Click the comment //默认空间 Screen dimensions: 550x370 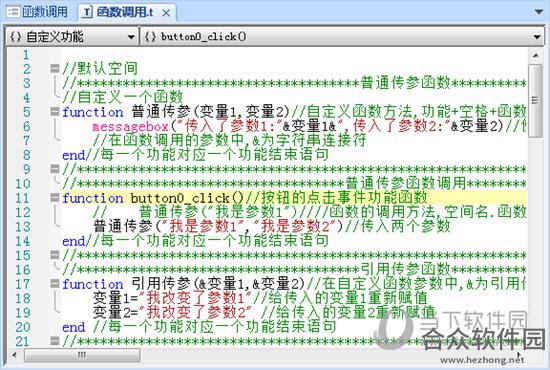[x=100, y=68]
